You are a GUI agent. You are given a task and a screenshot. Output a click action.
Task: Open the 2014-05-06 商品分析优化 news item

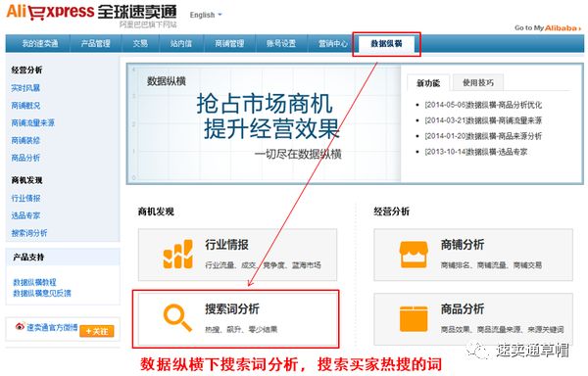tap(483, 105)
